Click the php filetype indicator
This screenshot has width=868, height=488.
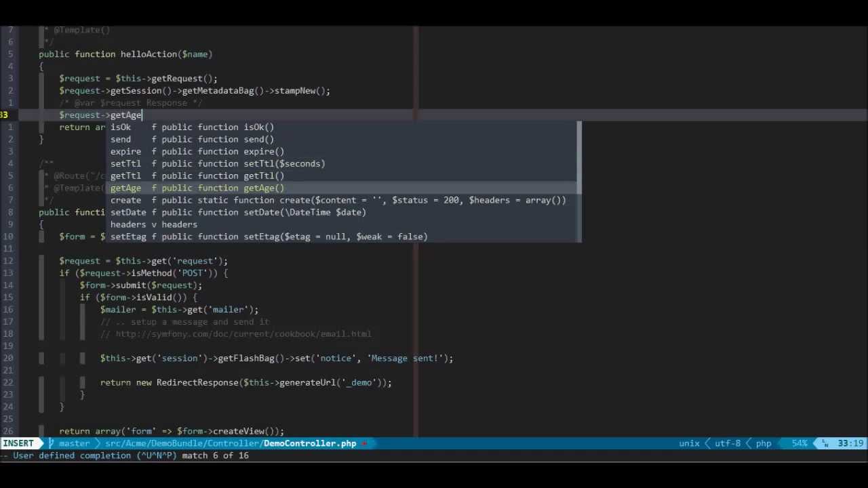pos(764,443)
